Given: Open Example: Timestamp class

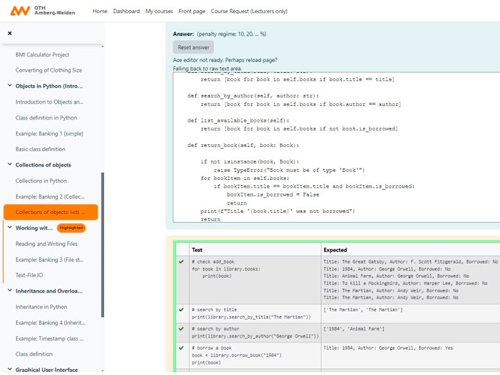Looking at the screenshot, I should tap(49, 338).
